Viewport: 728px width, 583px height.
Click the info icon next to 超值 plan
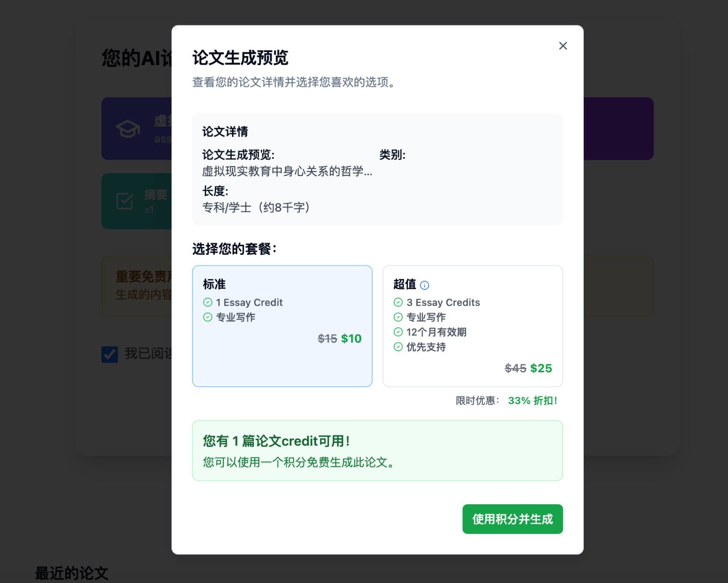(425, 285)
